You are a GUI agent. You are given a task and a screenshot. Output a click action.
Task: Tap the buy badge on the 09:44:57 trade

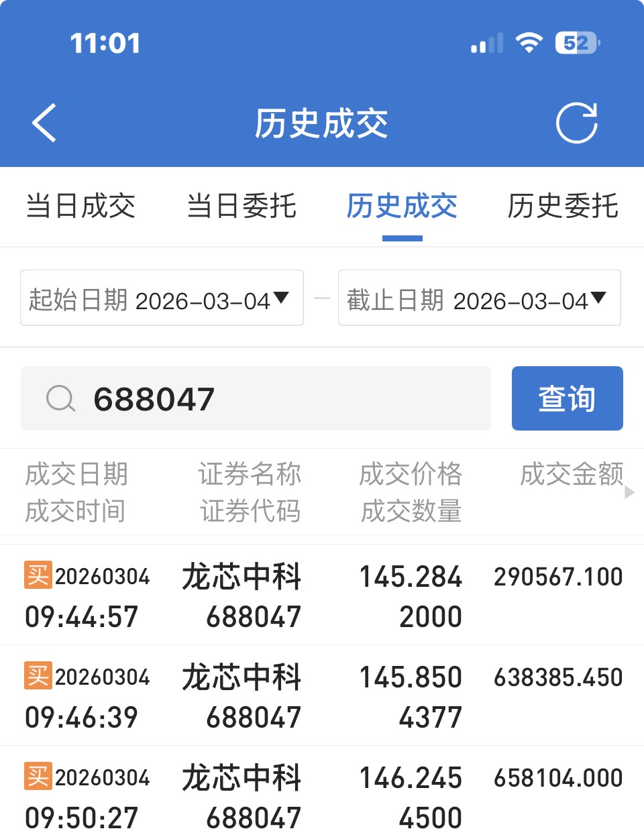[38, 575]
